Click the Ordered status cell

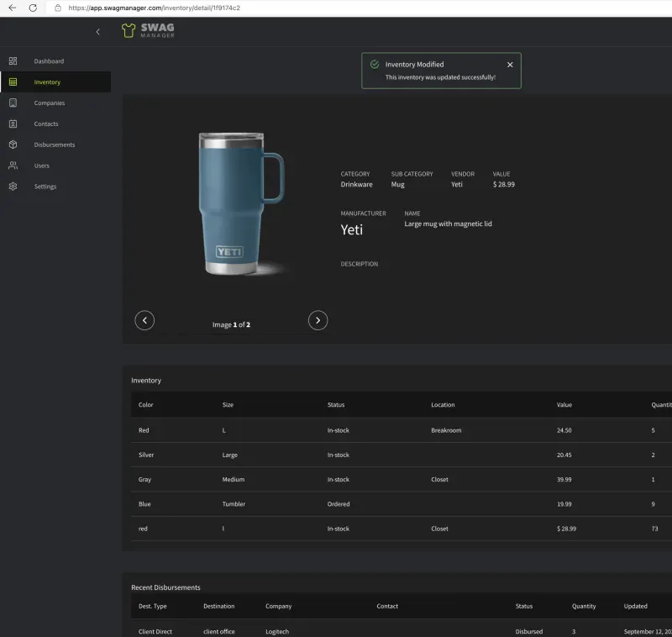click(x=339, y=504)
